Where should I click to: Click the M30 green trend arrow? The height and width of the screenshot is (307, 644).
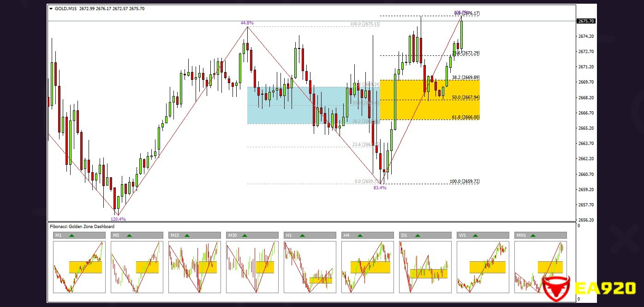[x=244, y=235]
